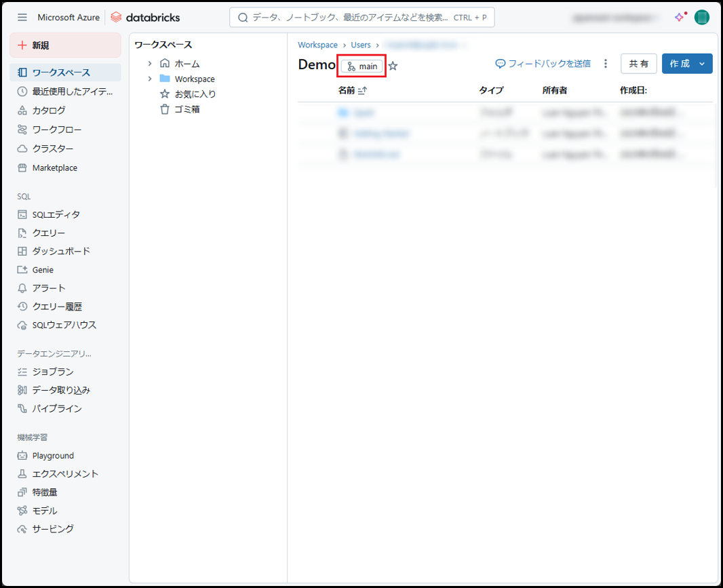The width and height of the screenshot is (723, 588).
Task: Click the タイプ column header
Action: (x=491, y=90)
